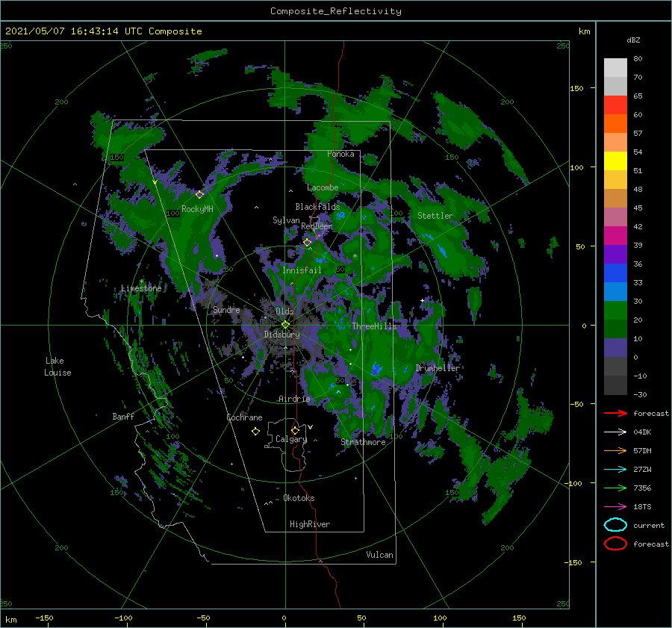Click the bright yellow legend swatch between 54 and 51 dBZ
672x628 pixels.
coord(615,161)
